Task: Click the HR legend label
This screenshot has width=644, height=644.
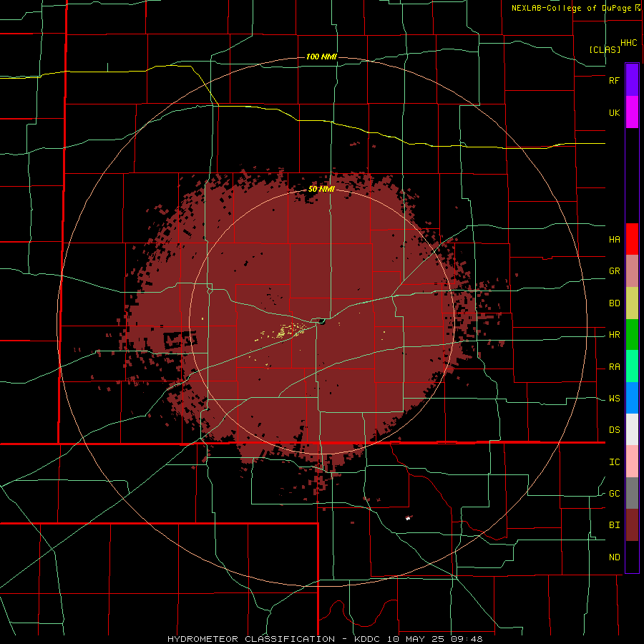Action: [x=614, y=335]
